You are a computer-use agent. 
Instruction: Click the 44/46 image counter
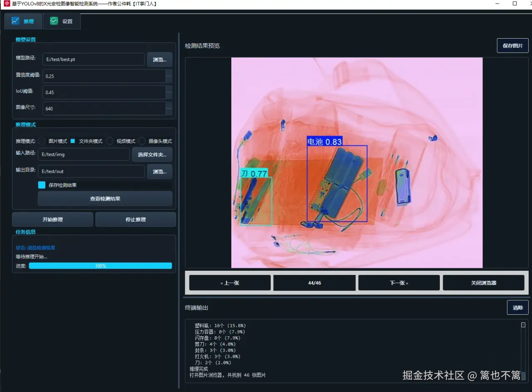314,283
